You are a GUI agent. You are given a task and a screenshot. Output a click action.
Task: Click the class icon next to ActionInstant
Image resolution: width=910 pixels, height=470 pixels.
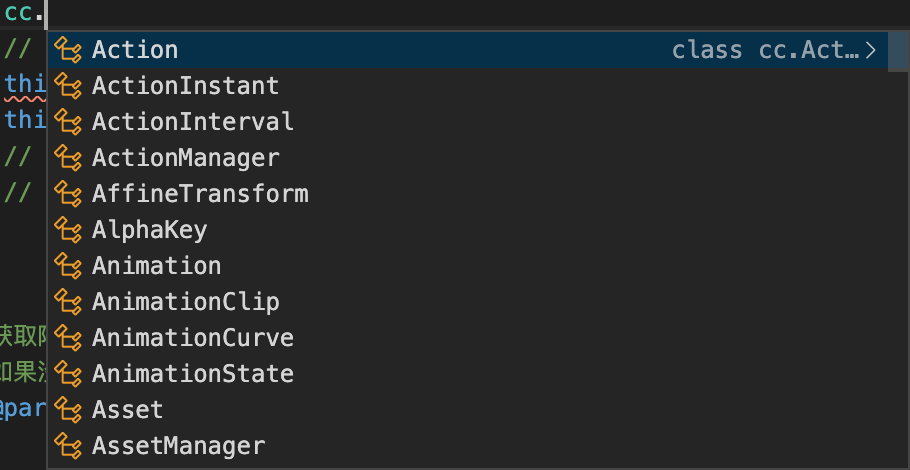coord(68,86)
